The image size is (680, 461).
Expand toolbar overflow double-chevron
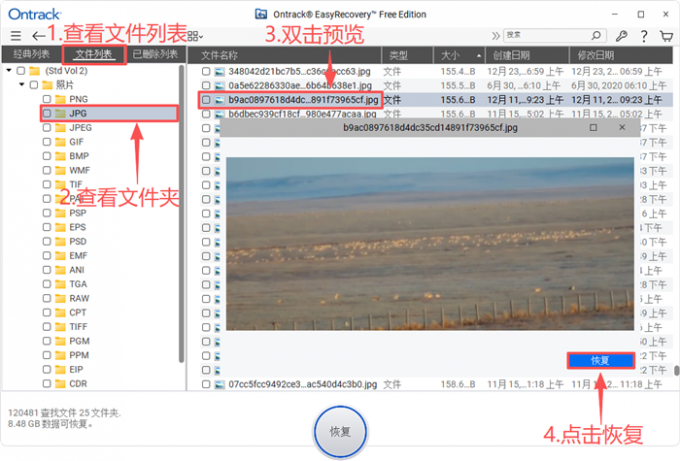coord(495,36)
